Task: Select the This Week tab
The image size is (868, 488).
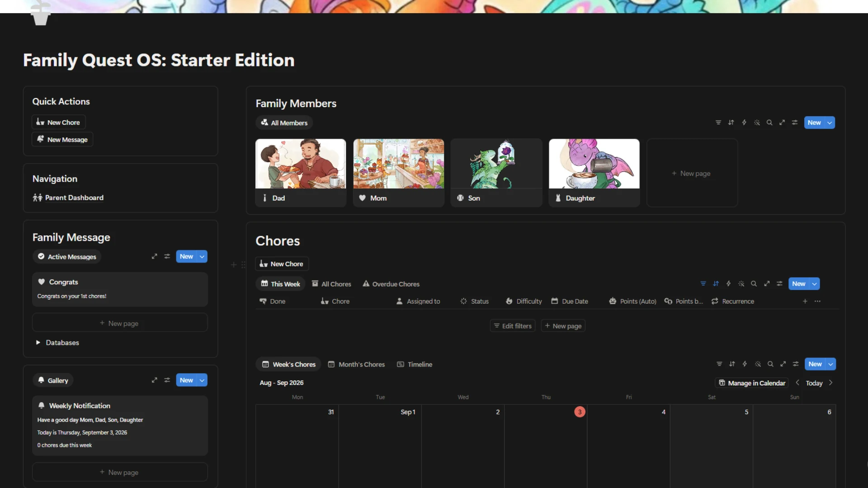Action: tap(280, 284)
